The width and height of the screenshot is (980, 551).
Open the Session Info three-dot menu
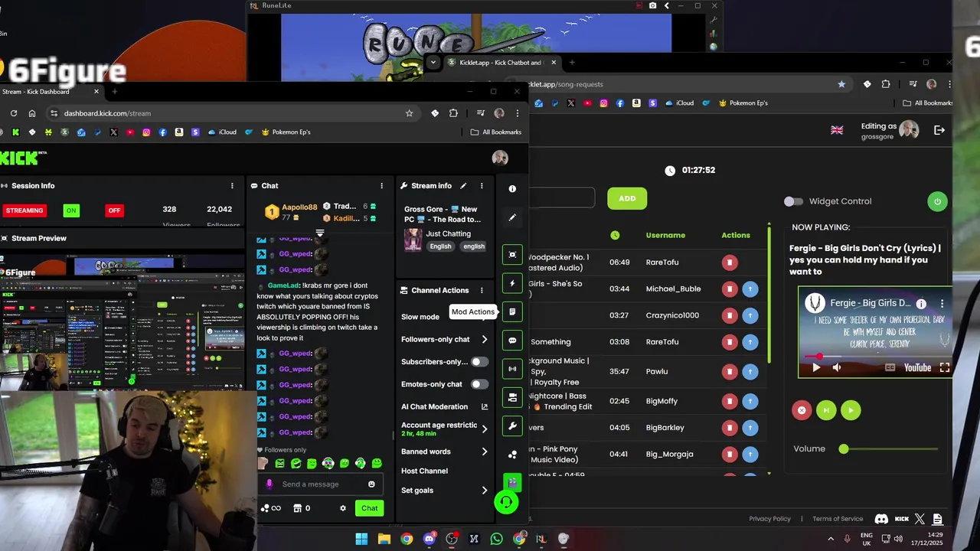point(232,186)
